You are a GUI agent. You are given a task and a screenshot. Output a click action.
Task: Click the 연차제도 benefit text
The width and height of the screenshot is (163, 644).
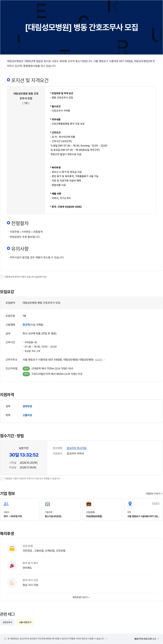[27, 568]
